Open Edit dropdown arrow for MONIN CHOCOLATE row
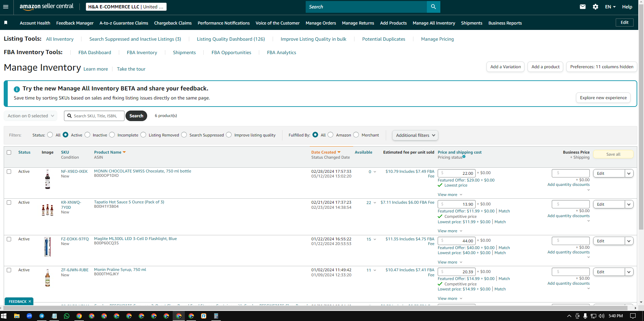The image size is (644, 321). 629,173
